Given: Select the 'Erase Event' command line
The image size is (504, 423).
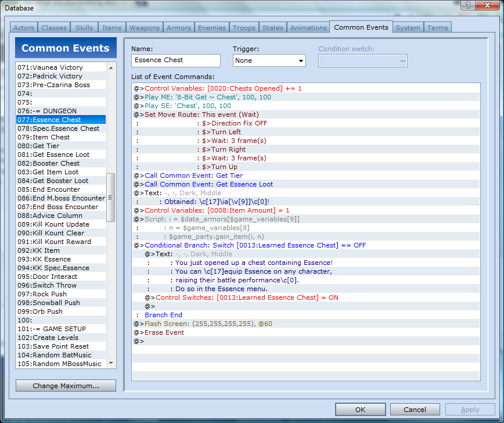Looking at the screenshot, I should point(164,332).
